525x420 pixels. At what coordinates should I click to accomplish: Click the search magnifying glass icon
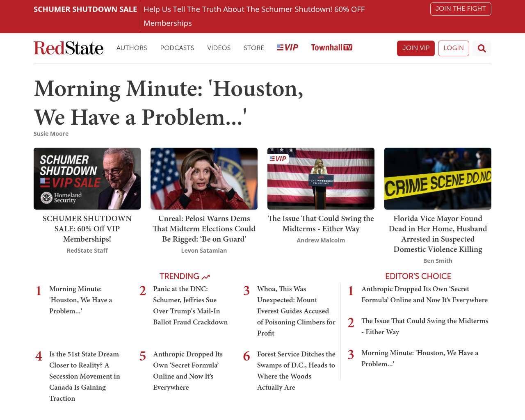click(x=482, y=48)
